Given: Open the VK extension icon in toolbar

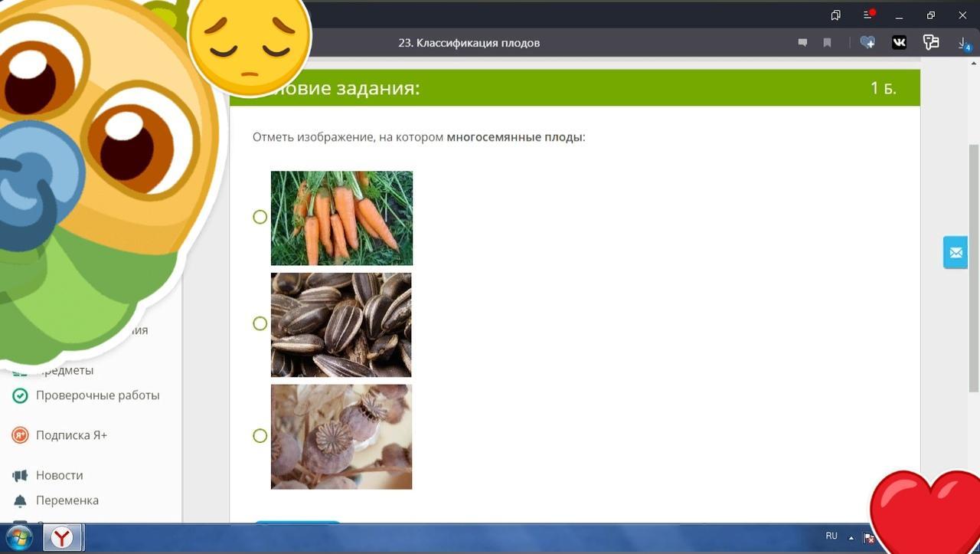Looking at the screenshot, I should pyautogui.click(x=899, y=43).
